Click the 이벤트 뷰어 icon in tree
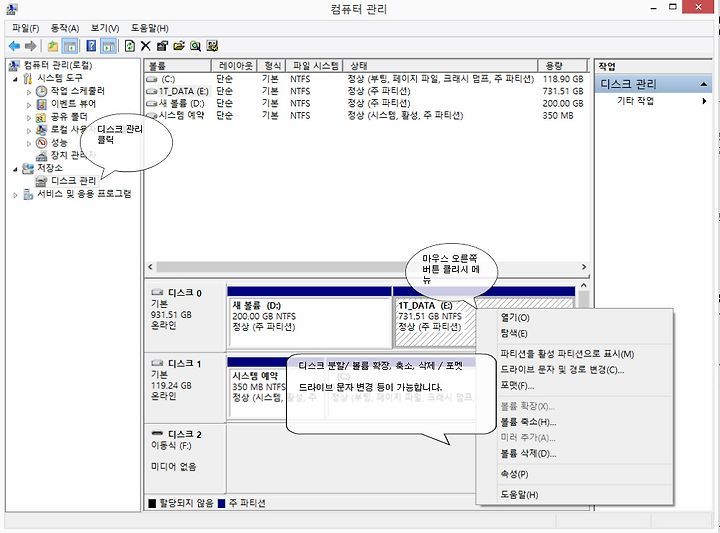The image size is (720, 533). coord(41,104)
